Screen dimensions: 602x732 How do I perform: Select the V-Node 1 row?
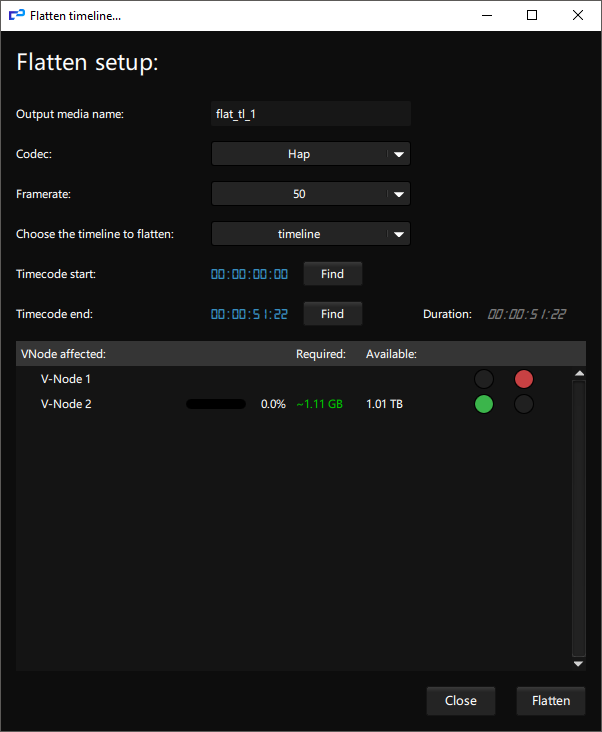pos(66,379)
